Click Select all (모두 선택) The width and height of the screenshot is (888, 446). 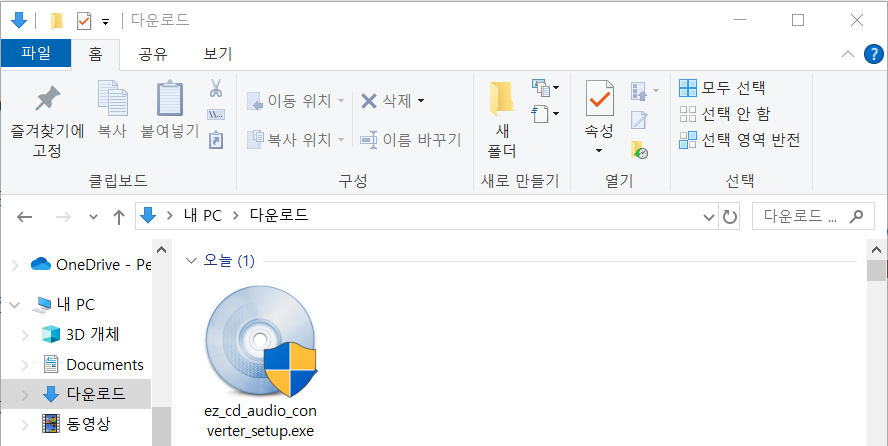point(722,88)
